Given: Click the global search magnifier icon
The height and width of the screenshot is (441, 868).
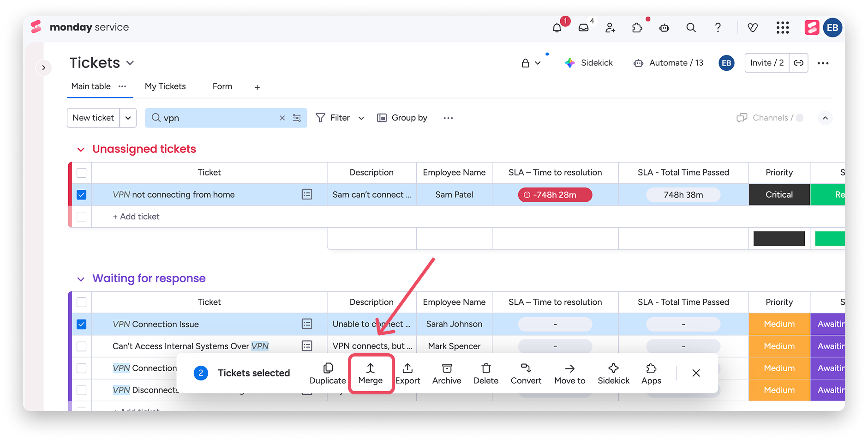Looking at the screenshot, I should click(x=691, y=28).
